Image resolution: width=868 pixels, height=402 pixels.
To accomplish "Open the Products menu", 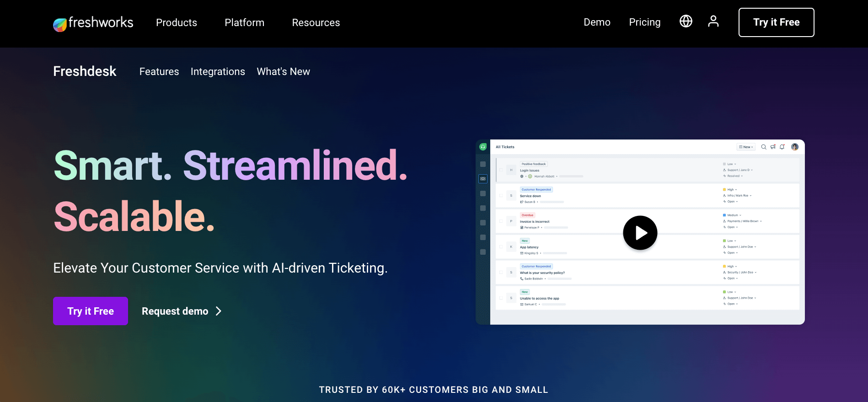I will (177, 22).
